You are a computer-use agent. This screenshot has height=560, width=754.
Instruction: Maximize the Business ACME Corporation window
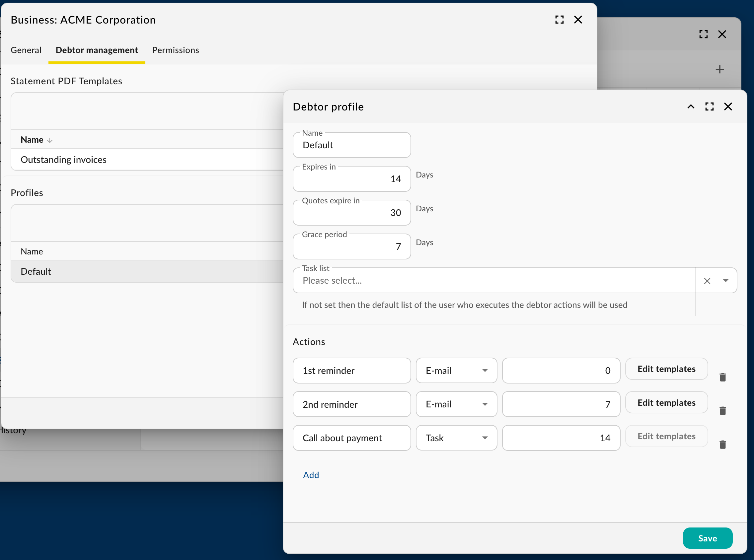[x=560, y=20]
